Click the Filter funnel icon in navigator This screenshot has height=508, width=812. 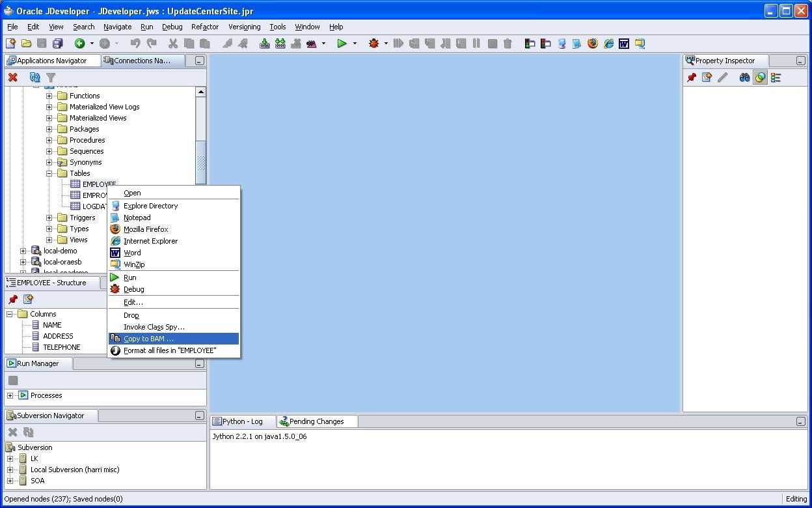pos(51,78)
